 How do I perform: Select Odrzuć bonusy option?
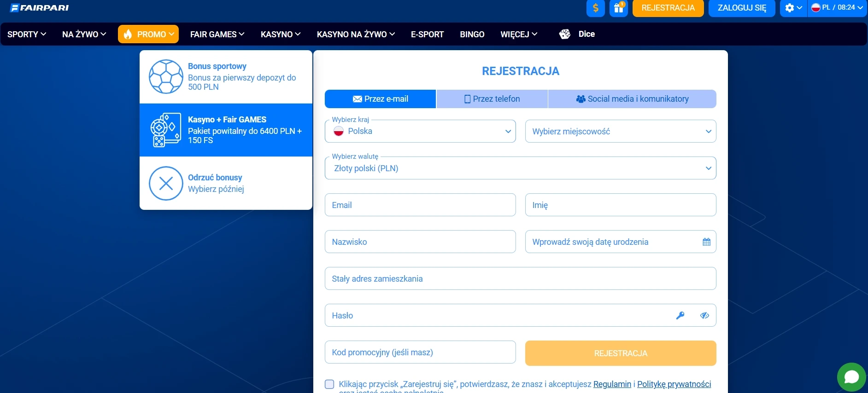point(226,183)
